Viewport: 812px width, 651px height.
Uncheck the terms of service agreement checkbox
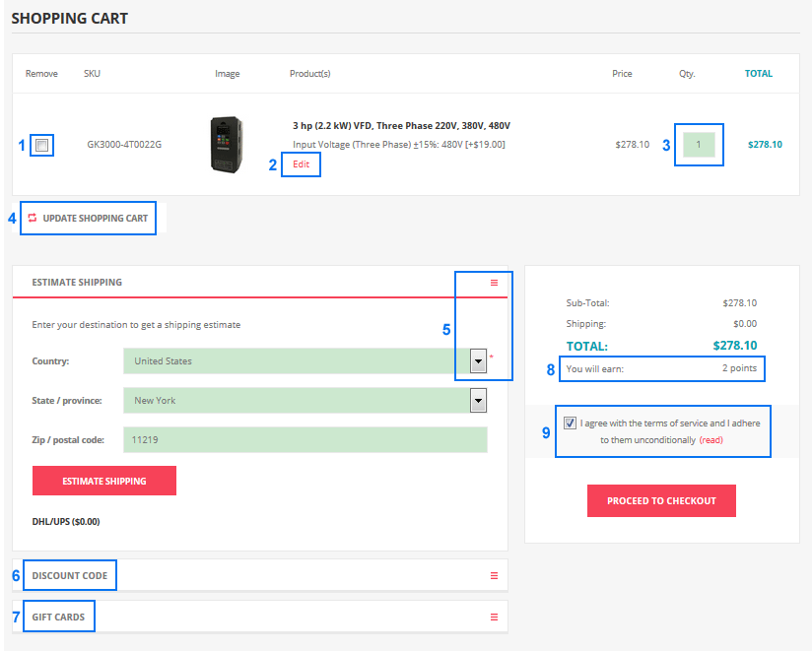570,423
